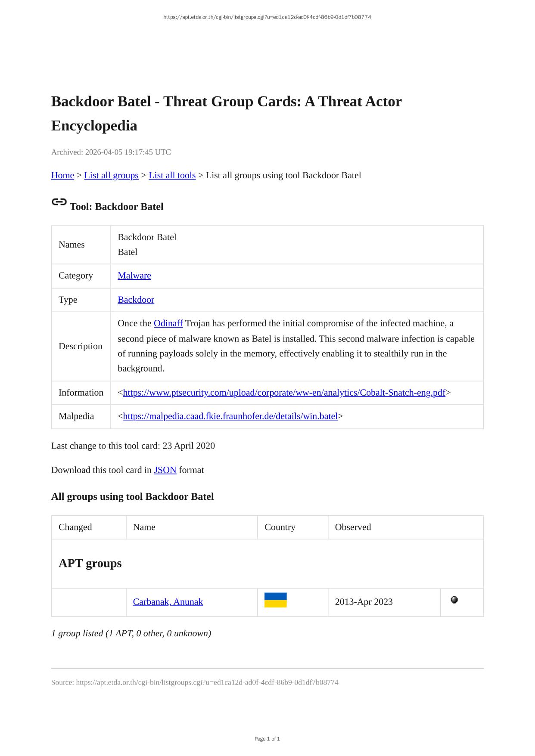
Task: Click the grey status sphere icon
Action: coord(454,600)
